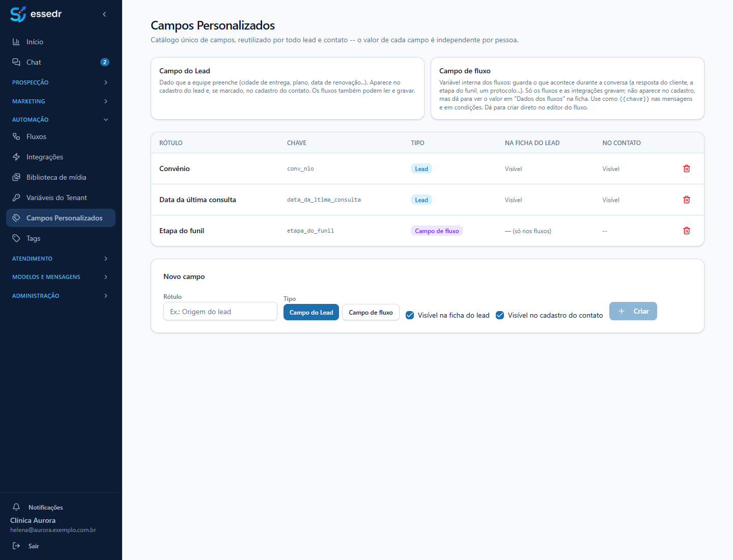Open Chat in the sidebar
The width and height of the screenshot is (733, 560).
coord(61,62)
